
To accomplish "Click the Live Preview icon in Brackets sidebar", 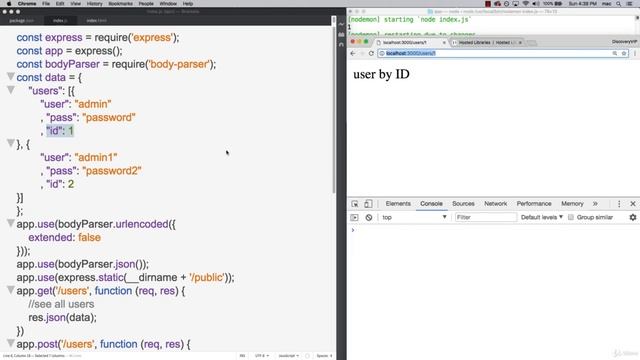I will click(x=342, y=24).
